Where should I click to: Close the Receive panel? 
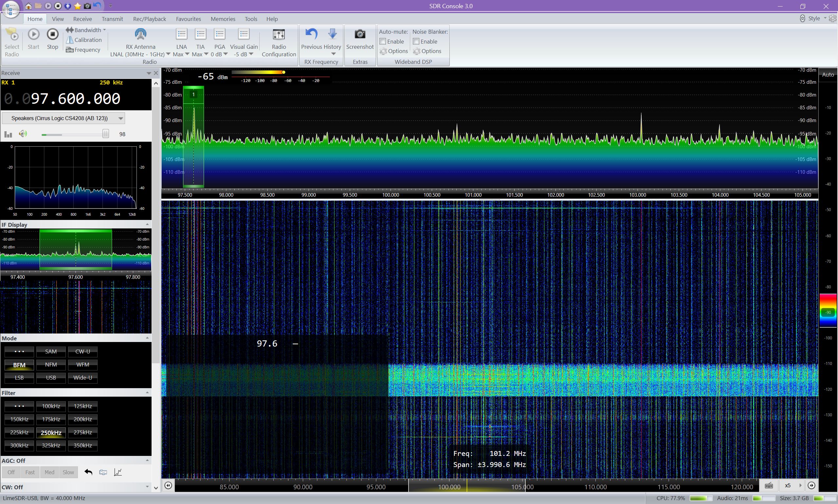[x=156, y=73]
